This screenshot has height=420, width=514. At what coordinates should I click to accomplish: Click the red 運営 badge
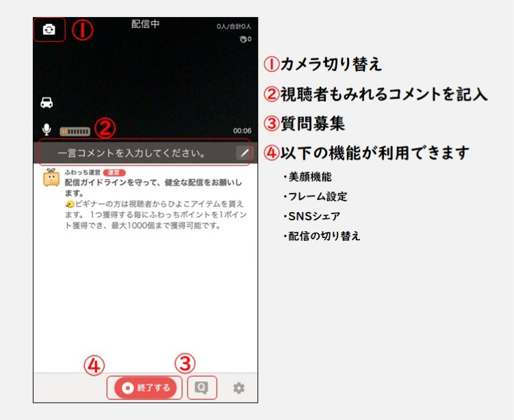click(114, 173)
